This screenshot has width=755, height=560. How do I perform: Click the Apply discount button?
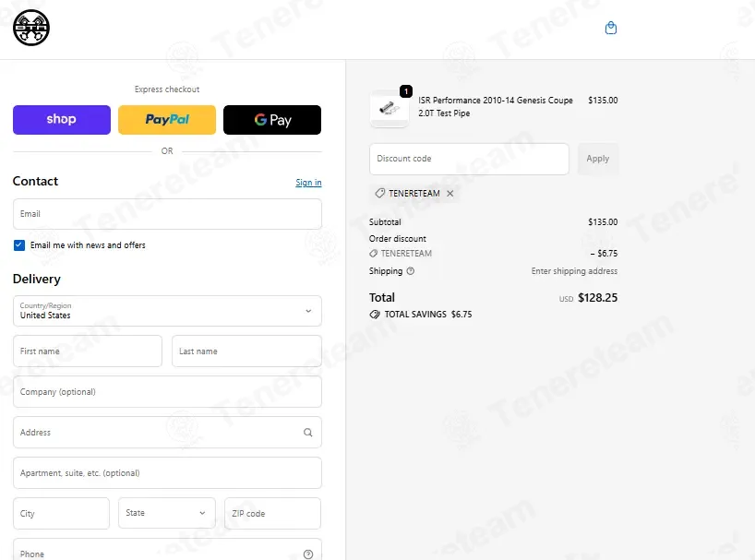[597, 159]
